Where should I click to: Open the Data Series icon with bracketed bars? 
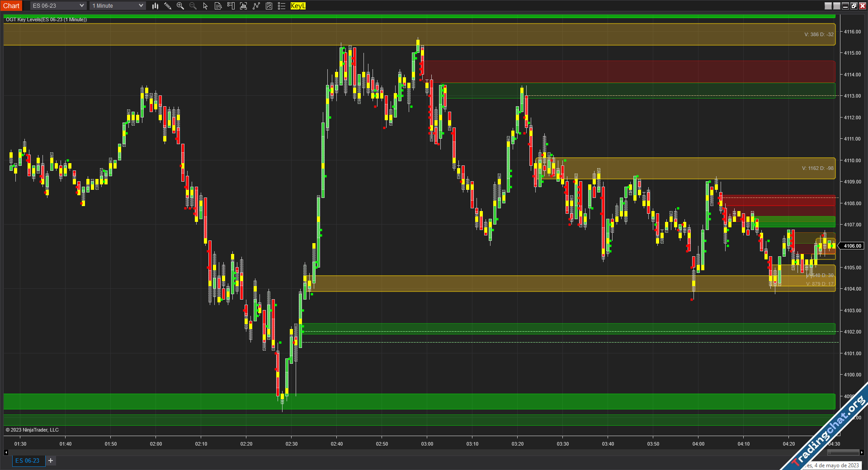244,6
